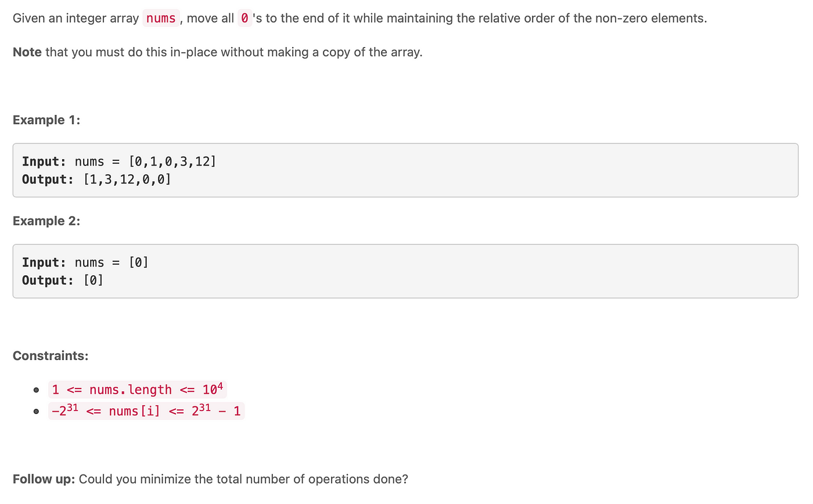
Task: Click the Example 2 heading
Action: 46,221
